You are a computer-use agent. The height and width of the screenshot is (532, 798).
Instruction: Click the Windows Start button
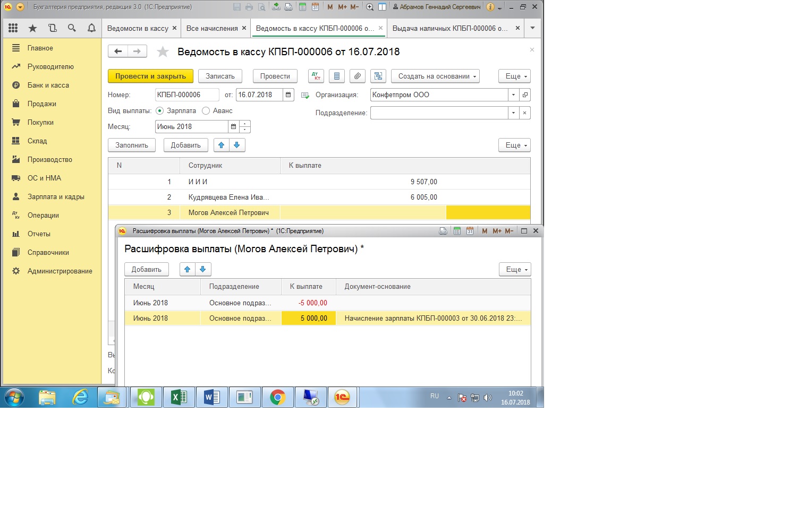point(14,397)
